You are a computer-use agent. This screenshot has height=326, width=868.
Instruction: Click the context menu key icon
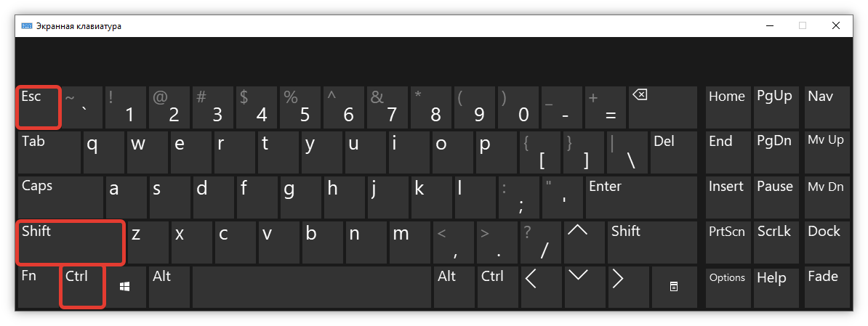click(x=673, y=287)
